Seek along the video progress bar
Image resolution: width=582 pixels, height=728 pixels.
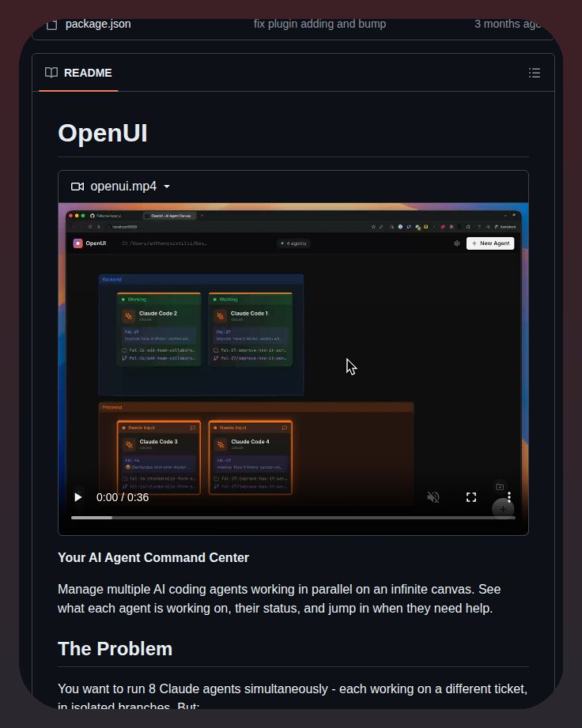293,517
